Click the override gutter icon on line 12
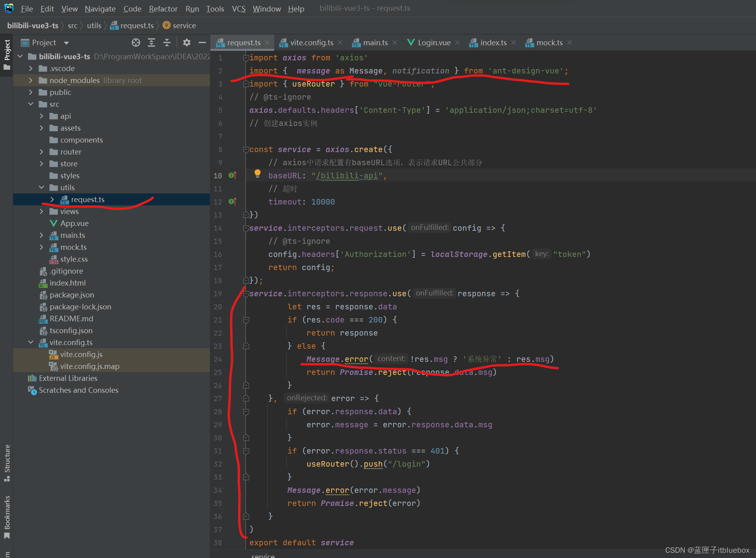The height and width of the screenshot is (558, 756). 233,202
